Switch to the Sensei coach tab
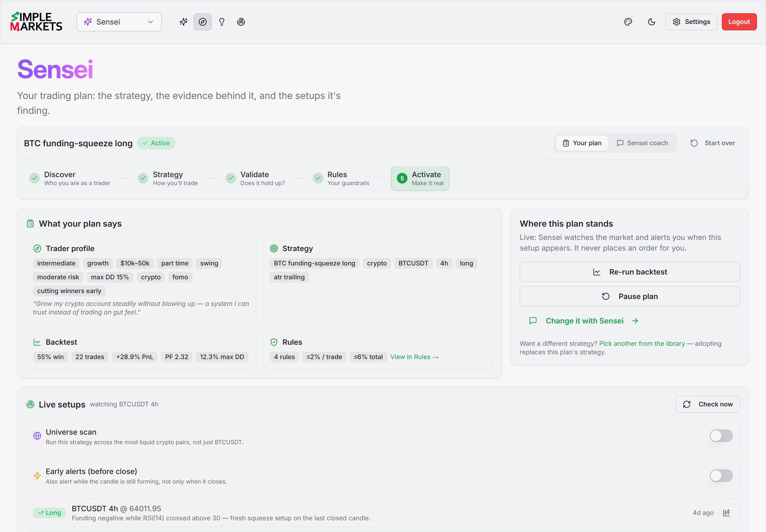The height and width of the screenshot is (532, 766). (x=642, y=143)
